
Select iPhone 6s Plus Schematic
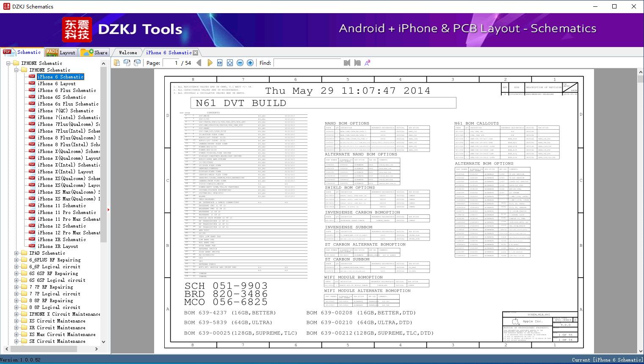pos(68,104)
